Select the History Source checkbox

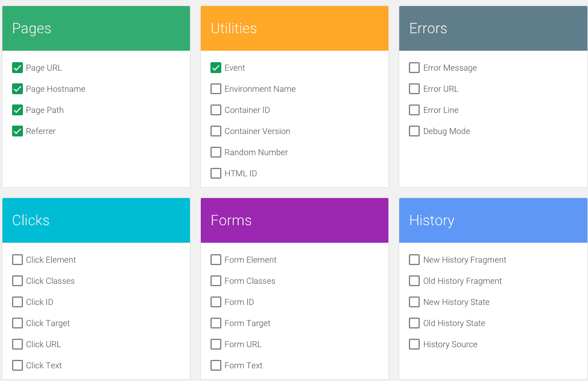414,344
